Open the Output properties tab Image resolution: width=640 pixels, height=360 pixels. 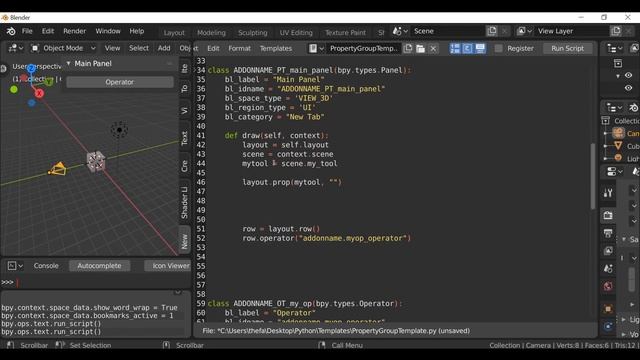(x=608, y=233)
